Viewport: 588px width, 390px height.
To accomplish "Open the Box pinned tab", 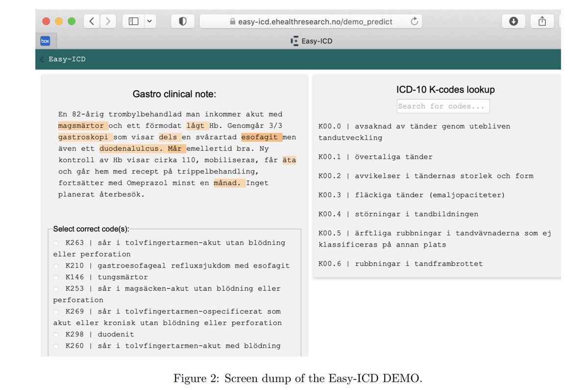I will (46, 41).
